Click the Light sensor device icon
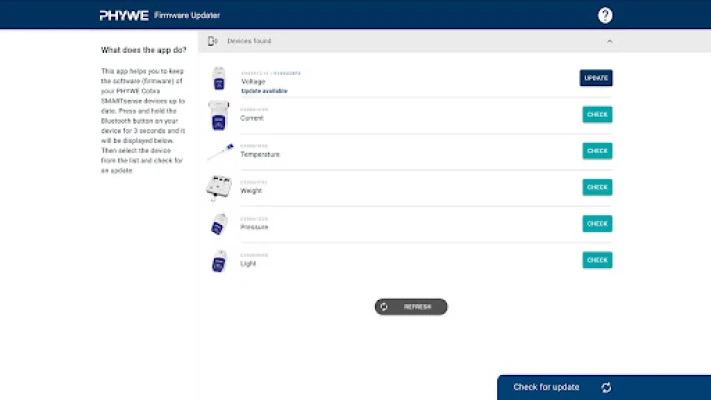The height and width of the screenshot is (400, 711). tap(219, 261)
